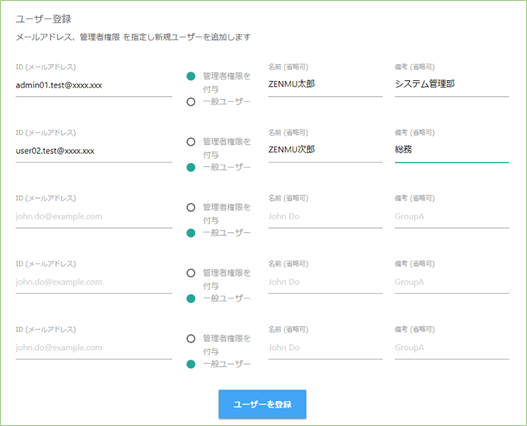The width and height of the screenshot is (527, 426).
Task: Select admin rights radio in fourth row
Action: (x=191, y=273)
